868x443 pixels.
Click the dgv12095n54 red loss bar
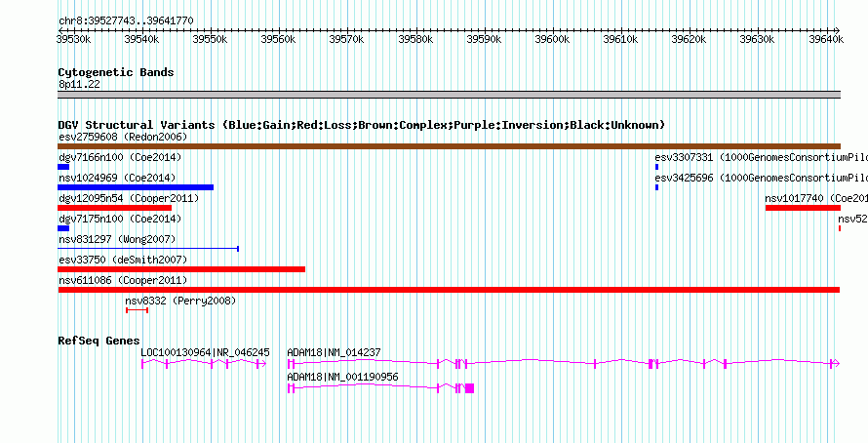point(114,208)
